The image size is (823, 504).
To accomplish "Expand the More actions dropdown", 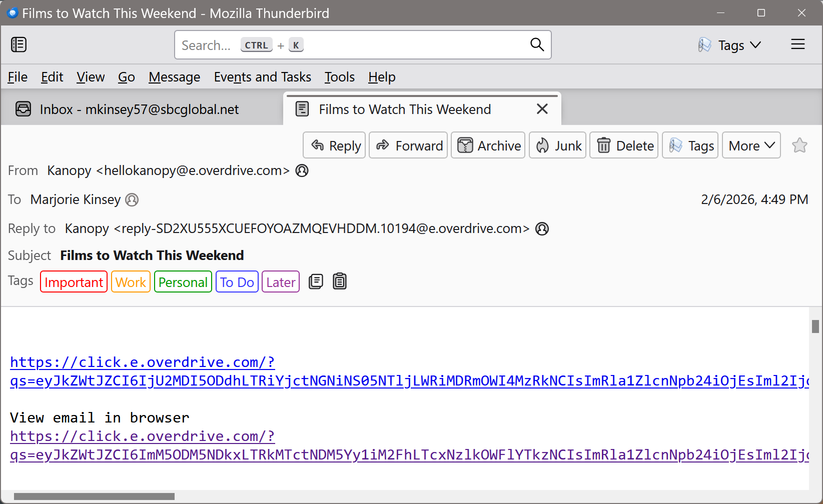I will coord(751,145).
